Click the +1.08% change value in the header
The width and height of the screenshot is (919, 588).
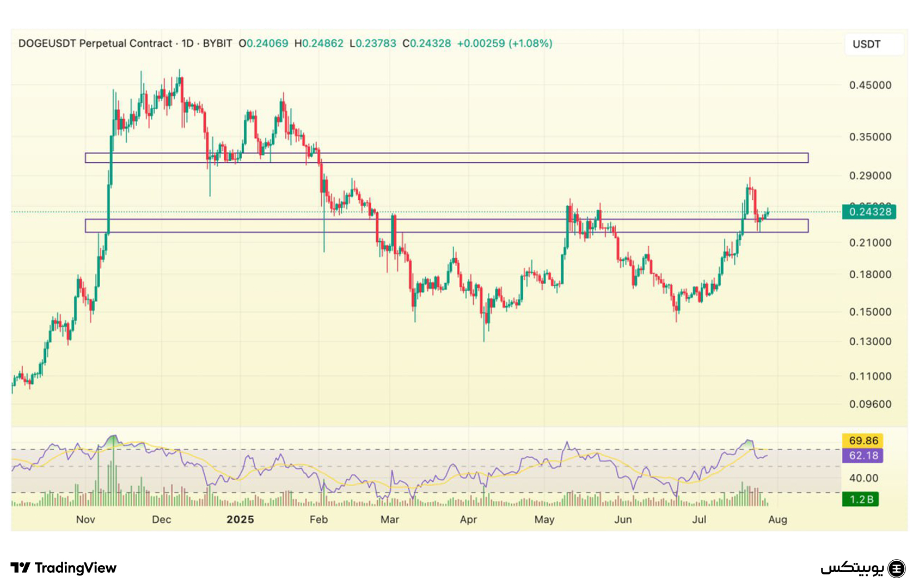point(530,44)
